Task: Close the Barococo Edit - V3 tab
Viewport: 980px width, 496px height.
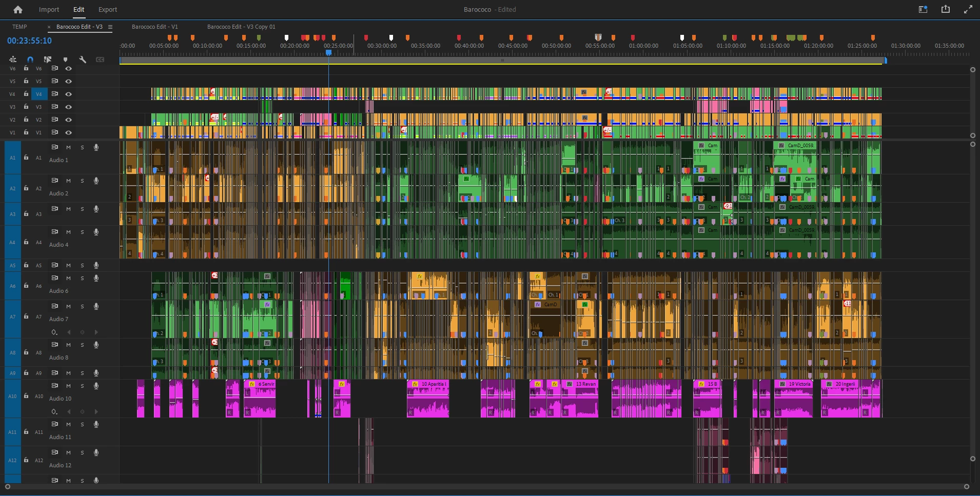Action: [x=49, y=27]
